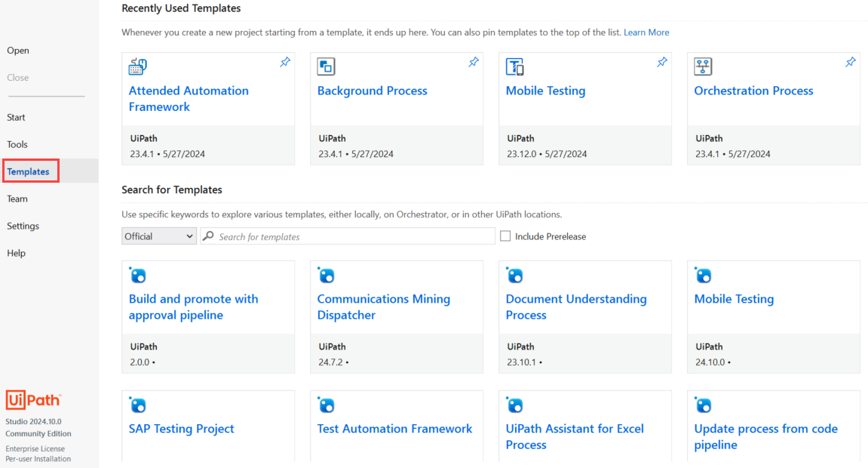The image size is (868, 468).
Task: Click the Attended Automation Framework template icon
Action: click(x=137, y=66)
